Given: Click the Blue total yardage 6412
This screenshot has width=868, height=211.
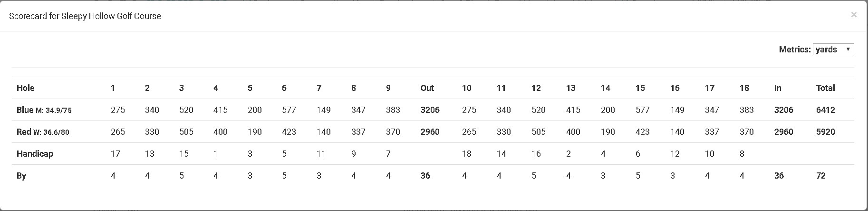Looking at the screenshot, I should click(x=825, y=110).
